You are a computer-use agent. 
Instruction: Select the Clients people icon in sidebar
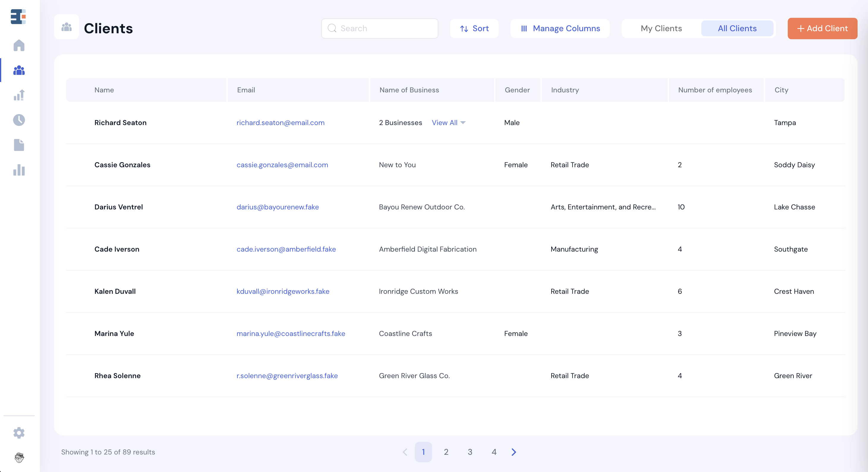(19, 70)
